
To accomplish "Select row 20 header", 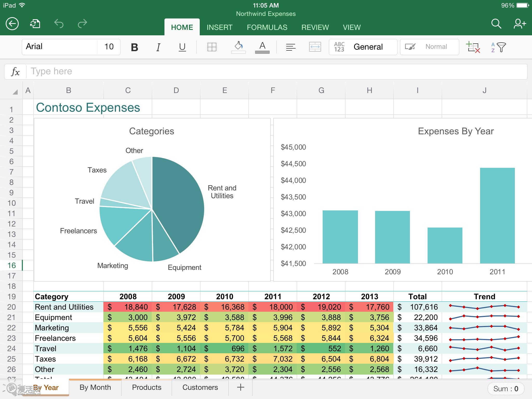I will pyautogui.click(x=11, y=307).
